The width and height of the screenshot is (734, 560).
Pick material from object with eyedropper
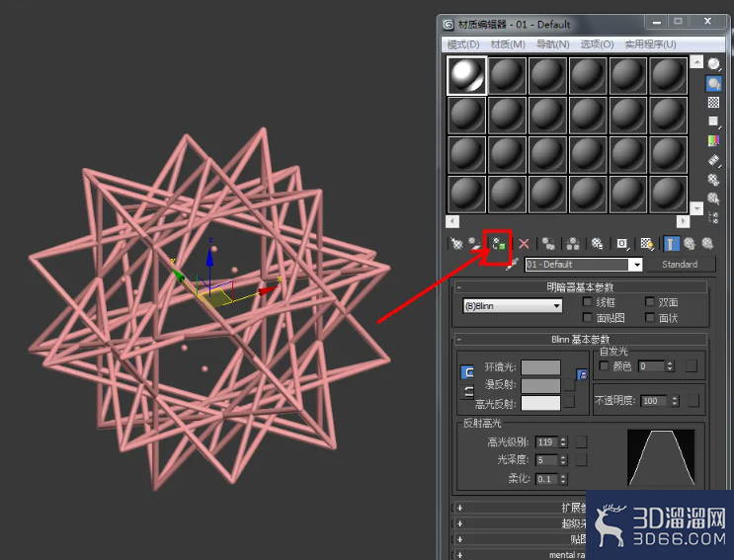512,265
